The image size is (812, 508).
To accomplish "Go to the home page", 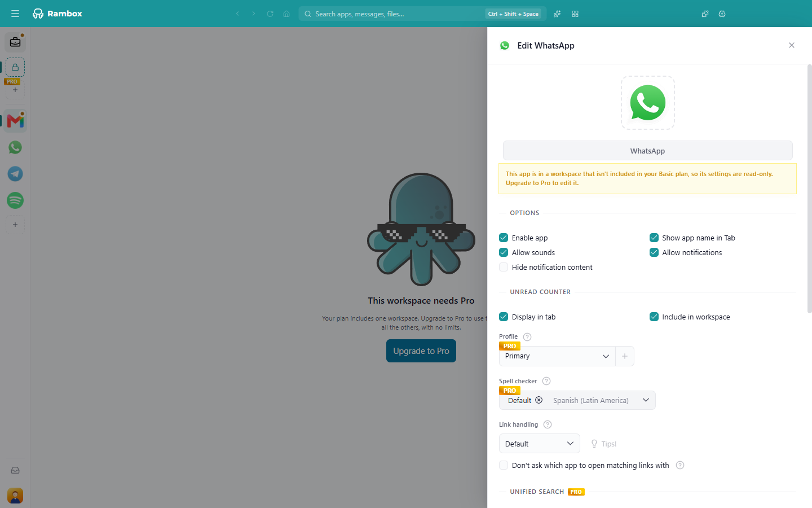I will [x=286, y=14].
